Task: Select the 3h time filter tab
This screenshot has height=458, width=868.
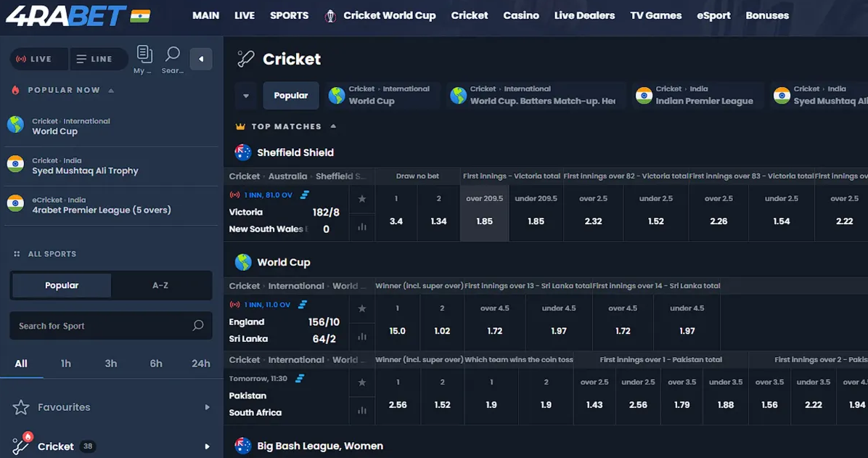Action: [x=111, y=364]
